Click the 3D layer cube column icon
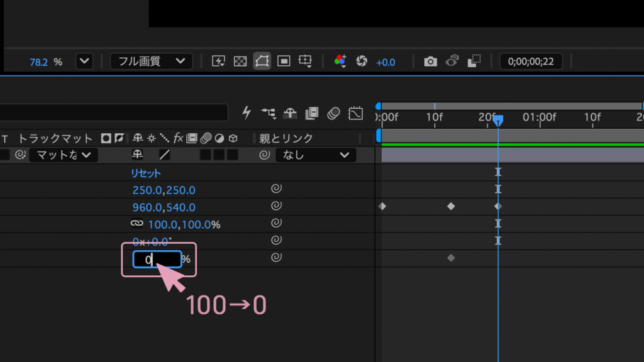The image size is (644, 362). click(x=233, y=138)
